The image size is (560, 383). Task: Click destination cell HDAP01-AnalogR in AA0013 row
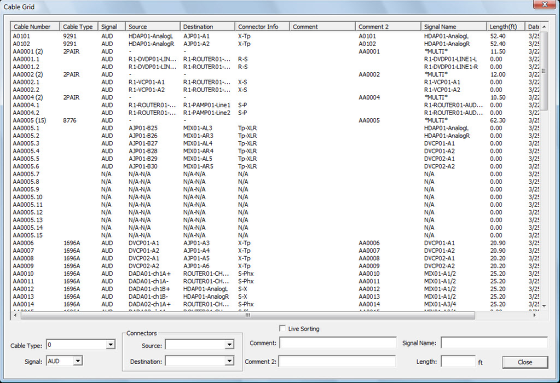[206, 297]
